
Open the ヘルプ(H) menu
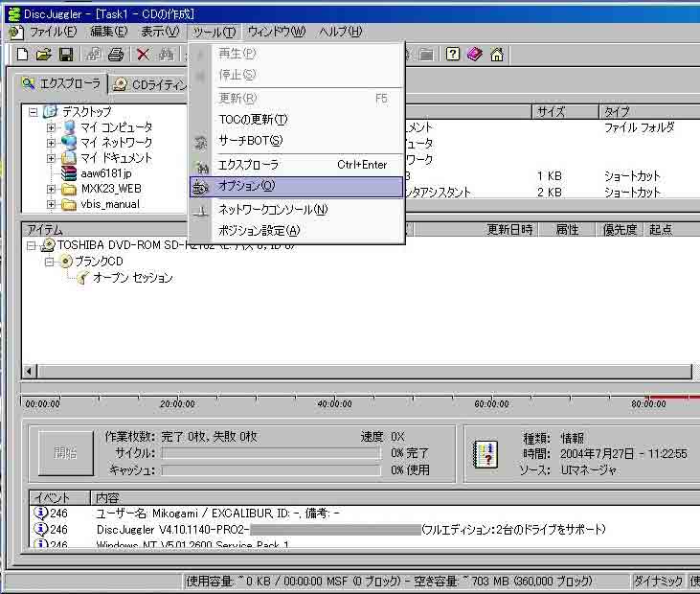tap(340, 32)
